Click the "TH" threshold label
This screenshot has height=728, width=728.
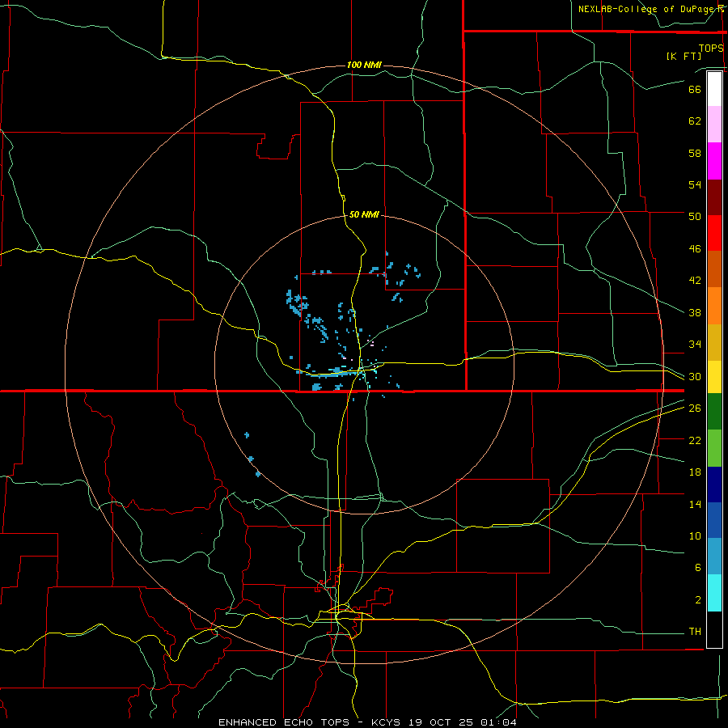pos(695,632)
